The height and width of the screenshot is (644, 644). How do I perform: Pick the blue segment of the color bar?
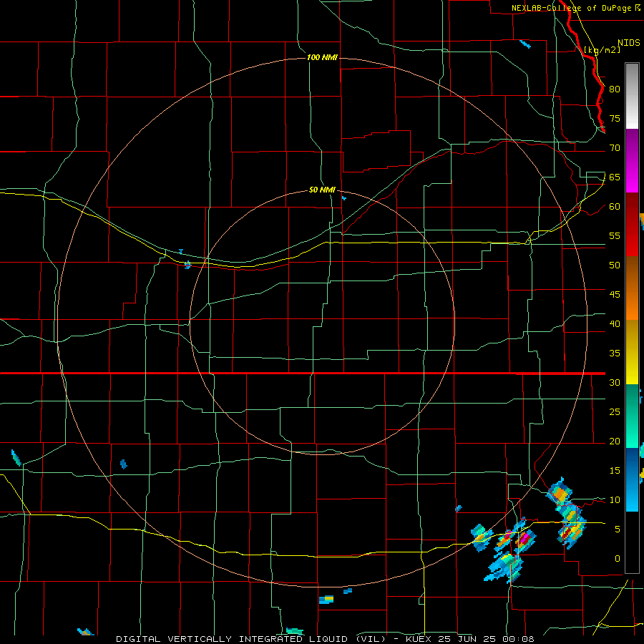click(632, 479)
